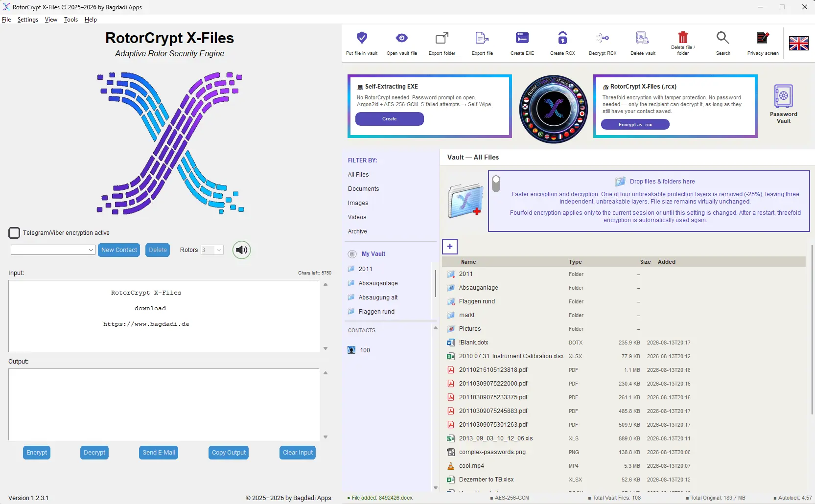Open the Settings menu
The height and width of the screenshot is (504, 815).
[28, 20]
